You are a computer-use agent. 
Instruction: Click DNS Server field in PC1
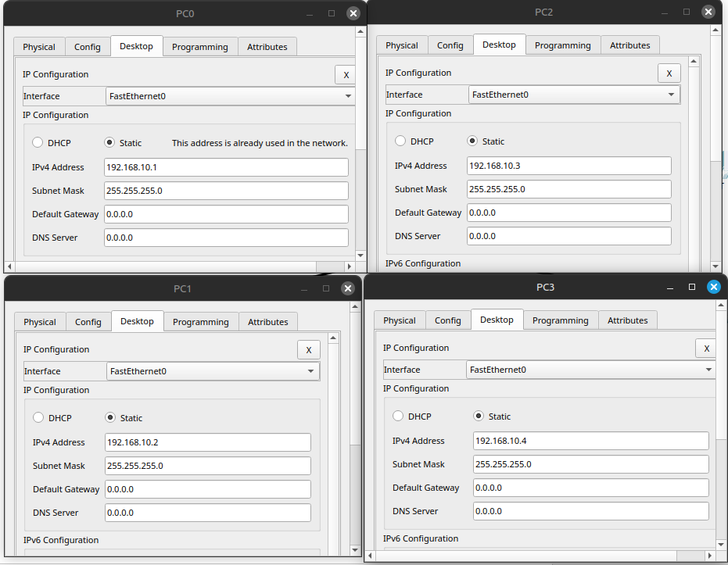coord(208,513)
